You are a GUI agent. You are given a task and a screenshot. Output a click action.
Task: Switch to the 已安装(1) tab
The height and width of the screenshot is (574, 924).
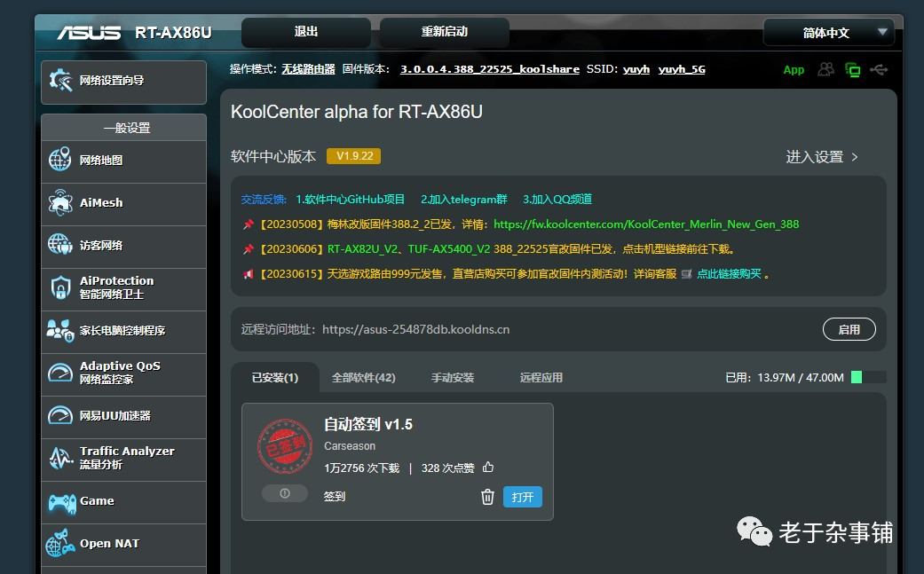coord(275,377)
